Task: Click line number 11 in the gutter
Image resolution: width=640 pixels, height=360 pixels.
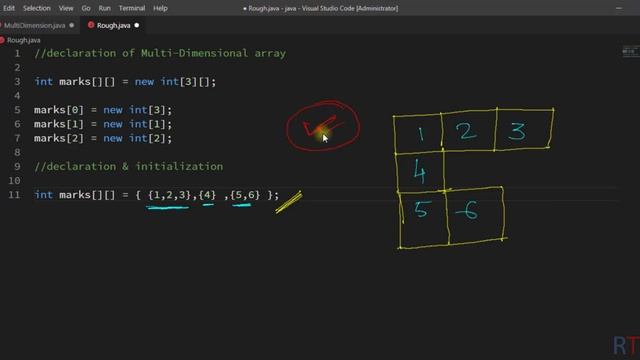Action: [x=14, y=195]
